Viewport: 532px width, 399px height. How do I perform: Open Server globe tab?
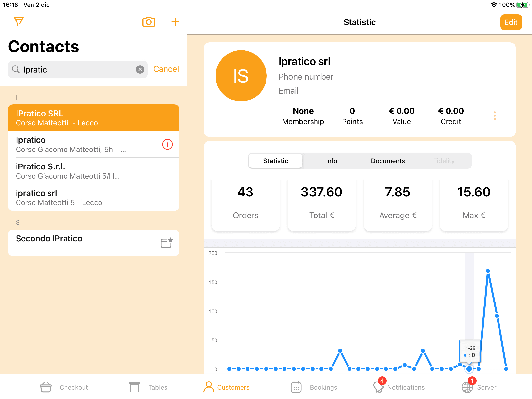tap(467, 387)
